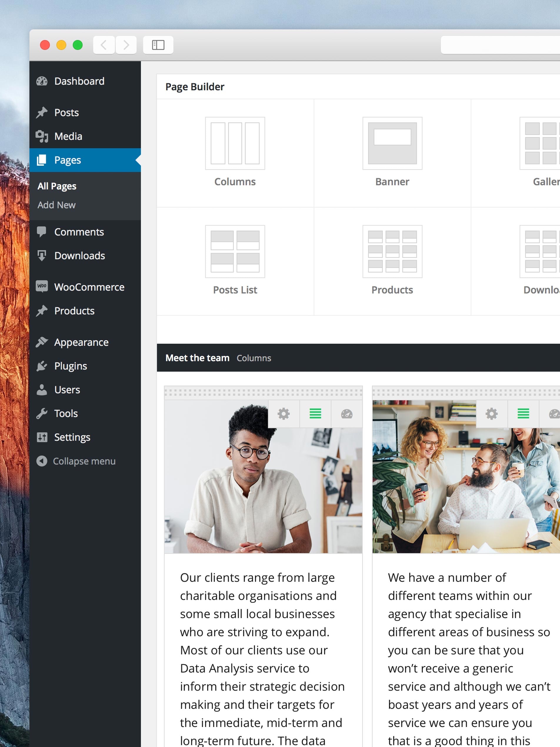
Task: Select the man with glasses photo
Action: (263, 477)
